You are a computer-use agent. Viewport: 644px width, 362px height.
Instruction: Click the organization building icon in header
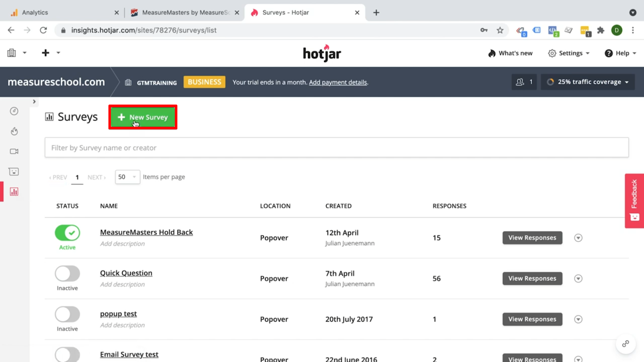tap(12, 53)
